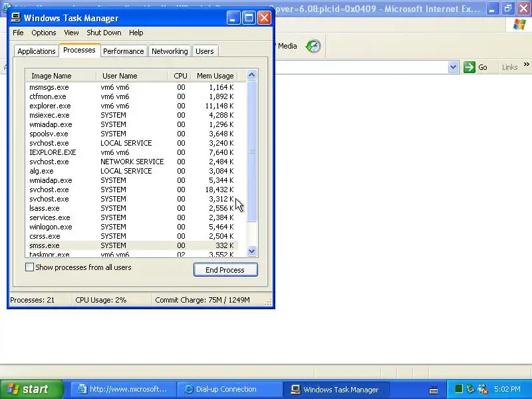Restore down the Internet Explorer window
The width and height of the screenshot is (532, 399).
pos(508,9)
